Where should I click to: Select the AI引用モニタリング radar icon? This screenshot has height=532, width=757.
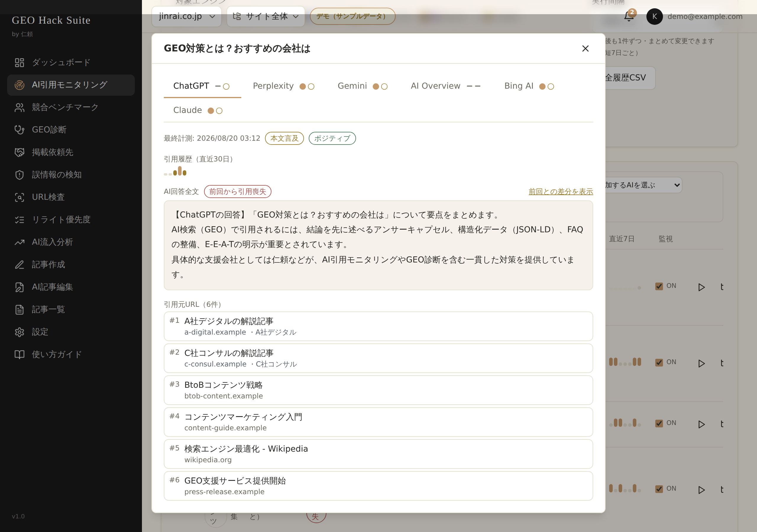coord(20,85)
